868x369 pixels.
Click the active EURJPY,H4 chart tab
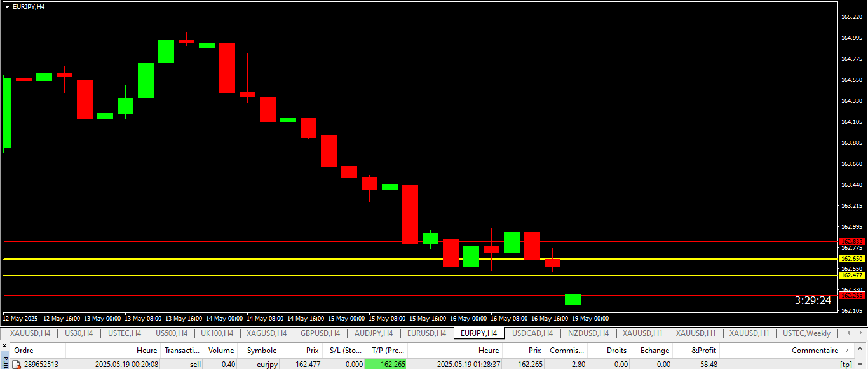coord(478,333)
